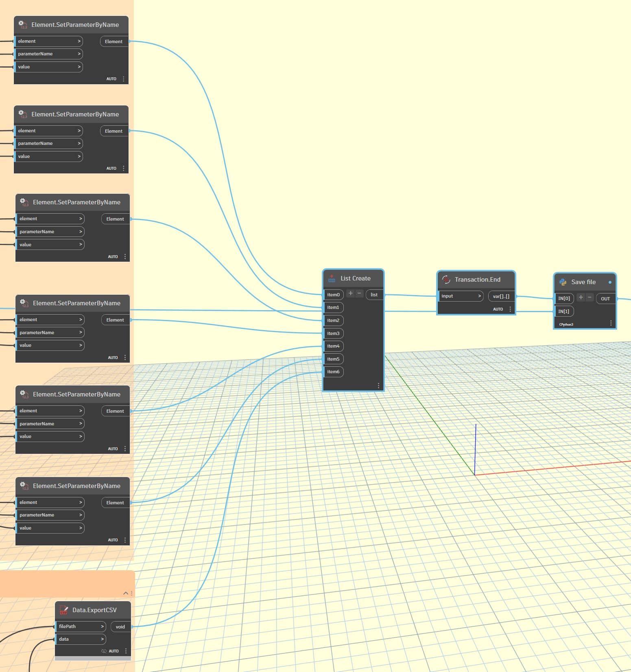Open the List Create node options menu

point(378,385)
